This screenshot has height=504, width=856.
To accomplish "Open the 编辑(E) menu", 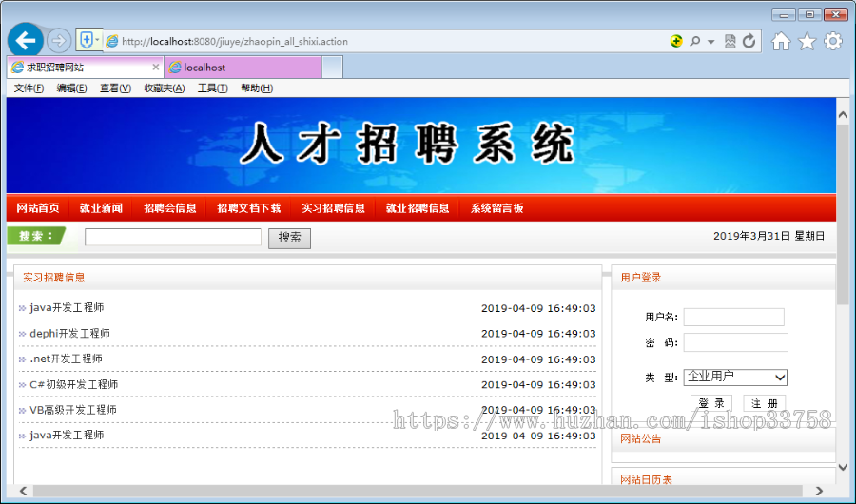I will pyautogui.click(x=71, y=87).
